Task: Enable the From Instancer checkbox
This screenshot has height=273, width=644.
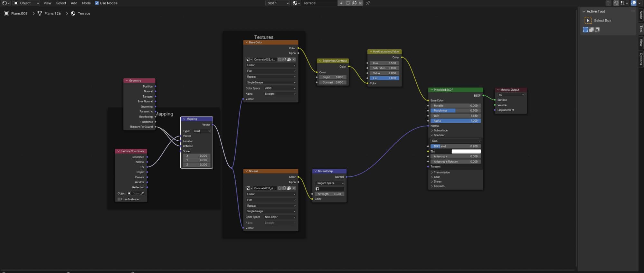Action: click(x=119, y=199)
